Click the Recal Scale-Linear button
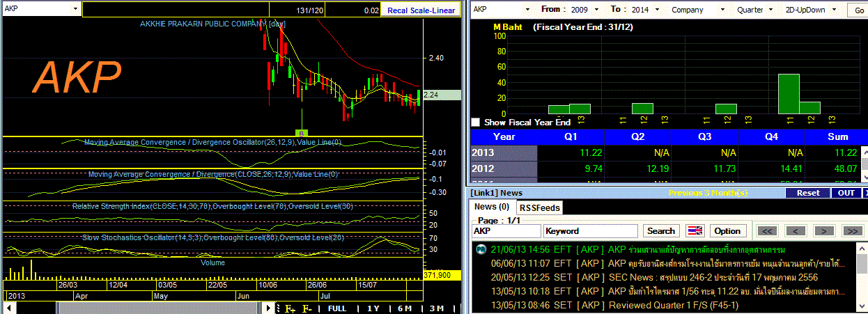 pos(421,10)
